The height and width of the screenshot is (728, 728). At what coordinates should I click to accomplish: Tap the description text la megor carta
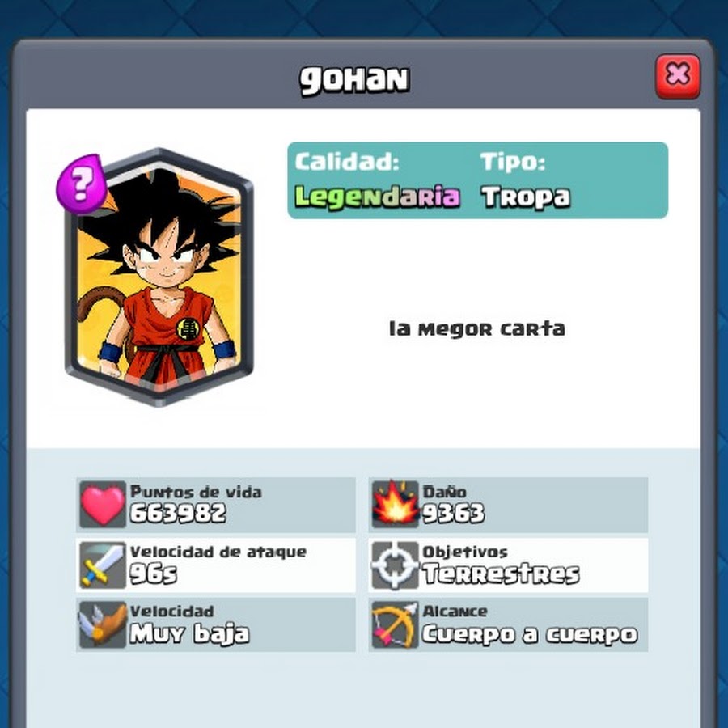click(476, 328)
